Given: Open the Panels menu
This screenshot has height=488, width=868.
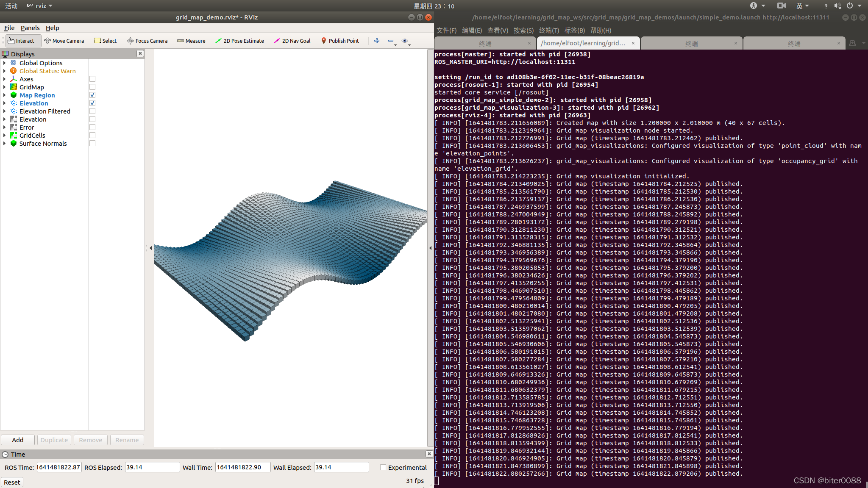Looking at the screenshot, I should tap(30, 28).
